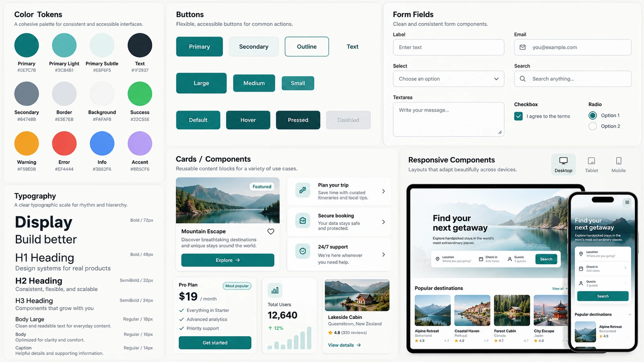Click the Secure booking shield icon

[303, 220]
